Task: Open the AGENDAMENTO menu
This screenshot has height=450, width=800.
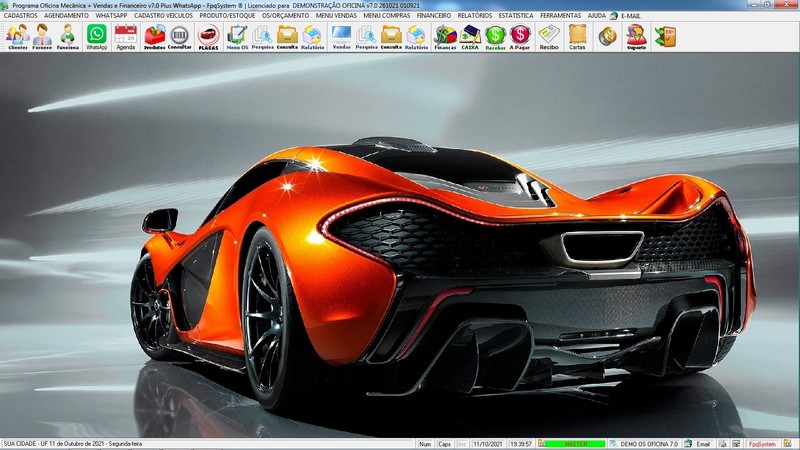Action: click(x=66, y=16)
